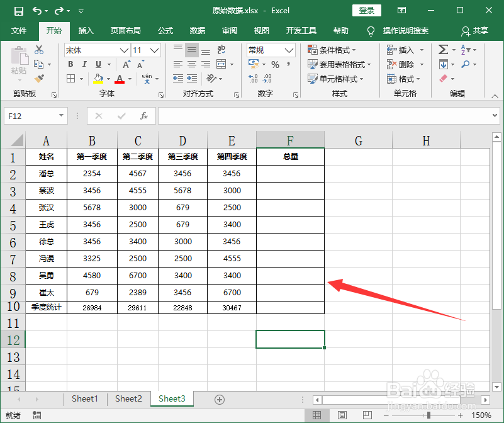This screenshot has height=423, width=504.
Task: Click Merge and Center icon
Action: click(221, 64)
